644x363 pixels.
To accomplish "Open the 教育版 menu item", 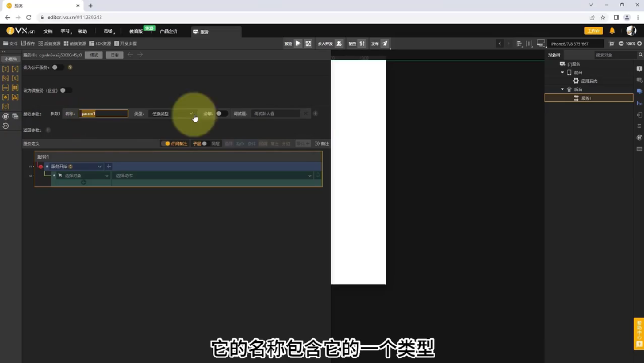I will [x=136, y=31].
